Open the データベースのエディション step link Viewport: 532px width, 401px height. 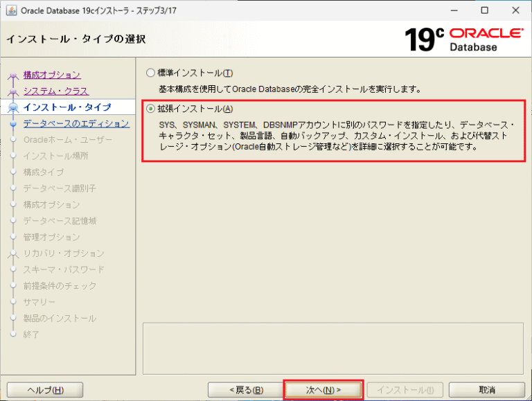[x=76, y=123]
